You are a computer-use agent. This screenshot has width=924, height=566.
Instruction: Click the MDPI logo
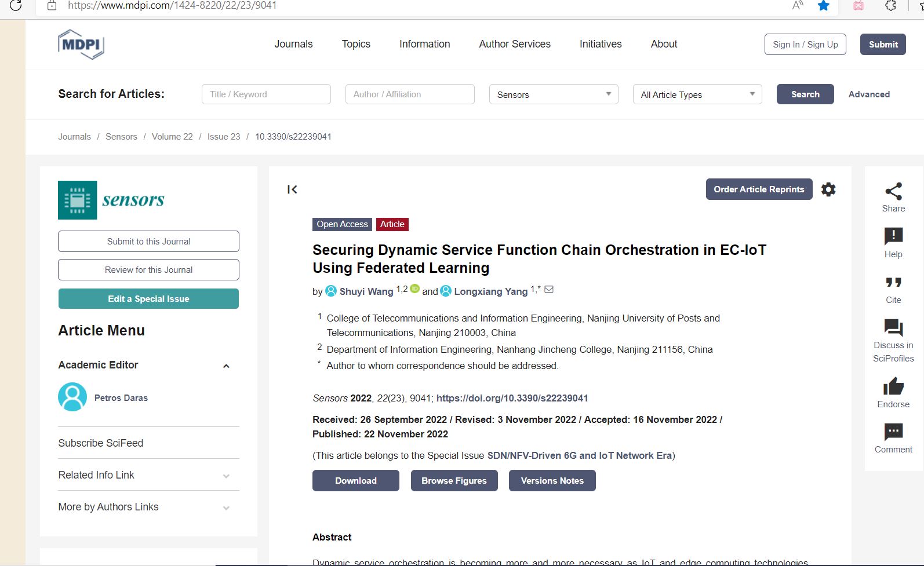tap(81, 45)
